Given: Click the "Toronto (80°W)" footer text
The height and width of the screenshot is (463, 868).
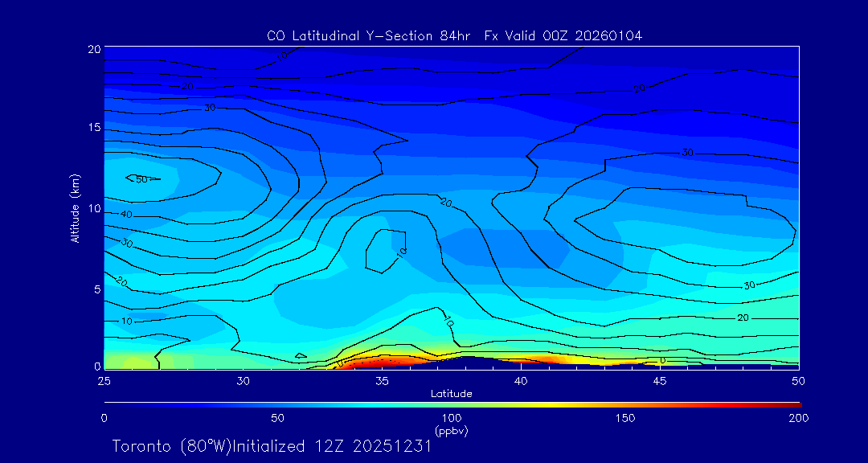Looking at the screenshot, I should coord(172,446).
